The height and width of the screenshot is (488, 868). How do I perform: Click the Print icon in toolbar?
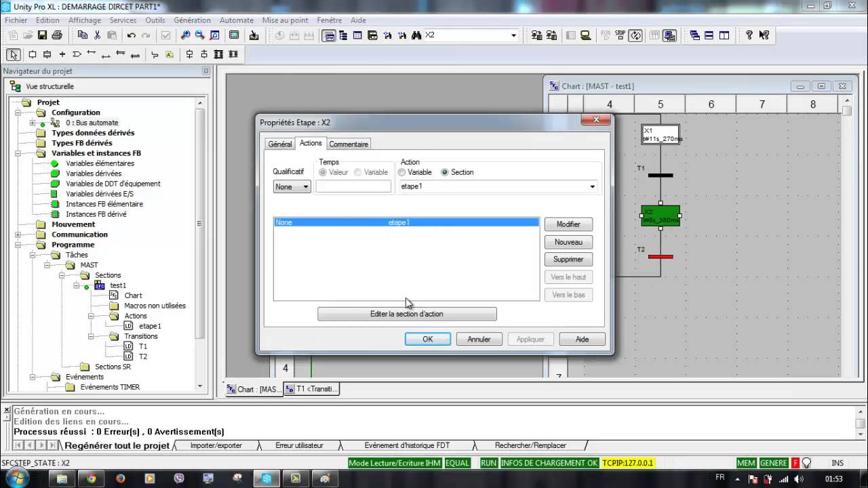pyautogui.click(x=57, y=35)
